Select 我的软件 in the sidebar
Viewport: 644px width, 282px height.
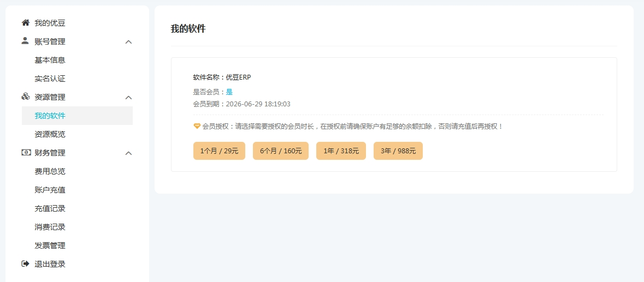coord(77,116)
